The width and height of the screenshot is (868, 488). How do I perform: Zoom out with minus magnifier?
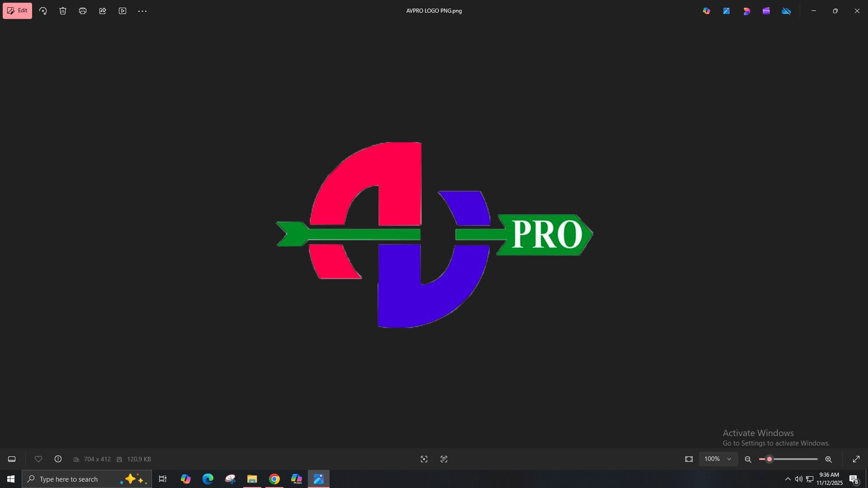[x=748, y=459]
